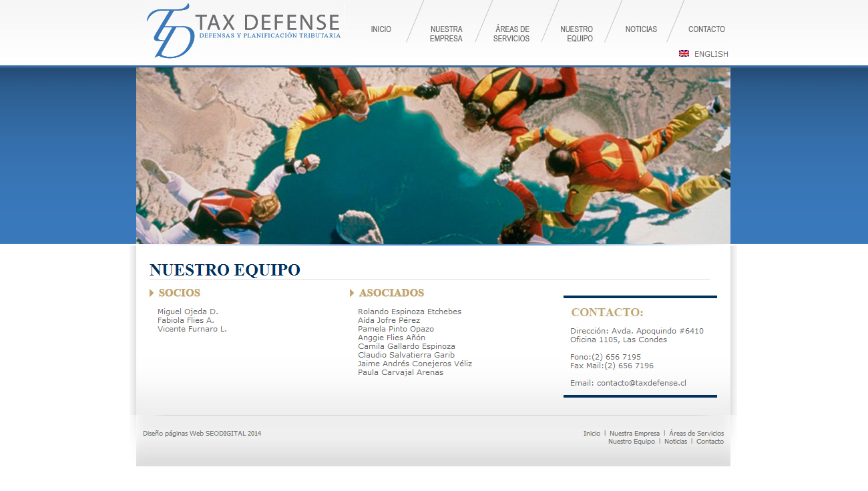Click the contacto@taxdefense.cl email text
This screenshot has height=491, width=868.
pyautogui.click(x=642, y=383)
